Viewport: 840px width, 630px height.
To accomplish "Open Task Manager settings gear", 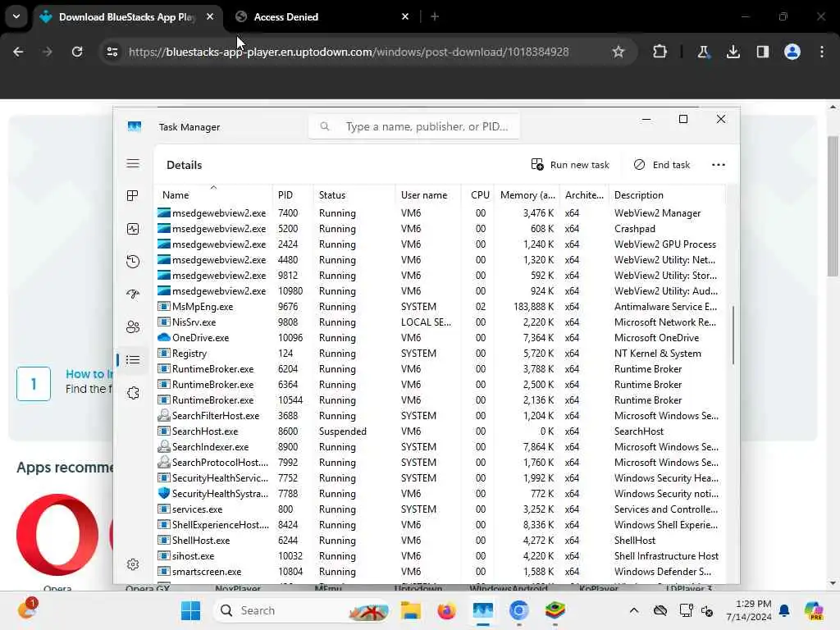I will [x=133, y=564].
